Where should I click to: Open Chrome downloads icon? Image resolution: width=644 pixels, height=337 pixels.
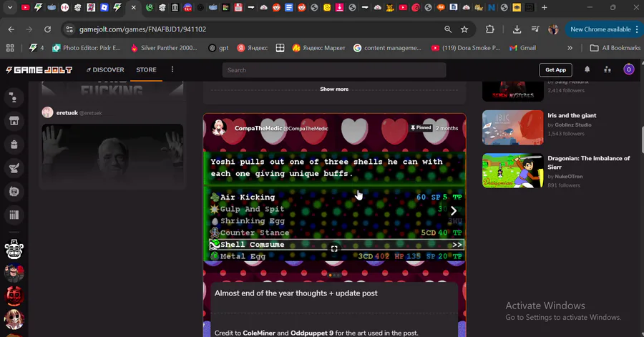tap(517, 29)
